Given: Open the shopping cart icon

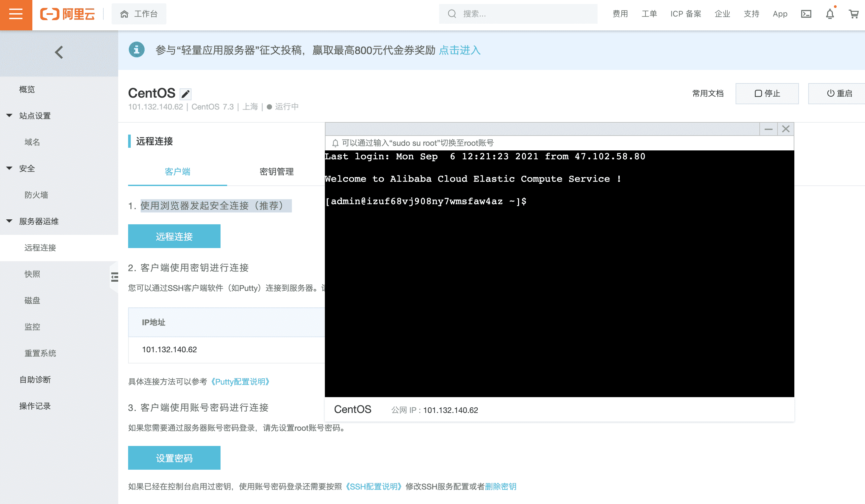Looking at the screenshot, I should point(854,14).
